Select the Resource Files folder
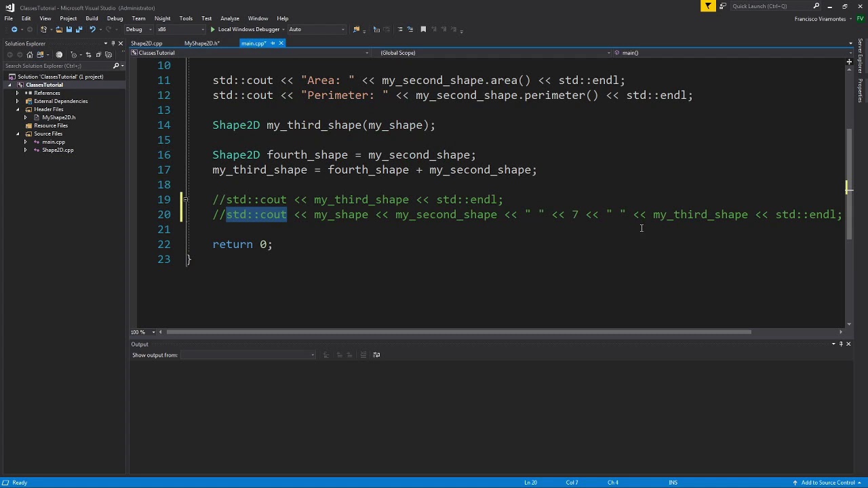The image size is (868, 488). click(51, 125)
